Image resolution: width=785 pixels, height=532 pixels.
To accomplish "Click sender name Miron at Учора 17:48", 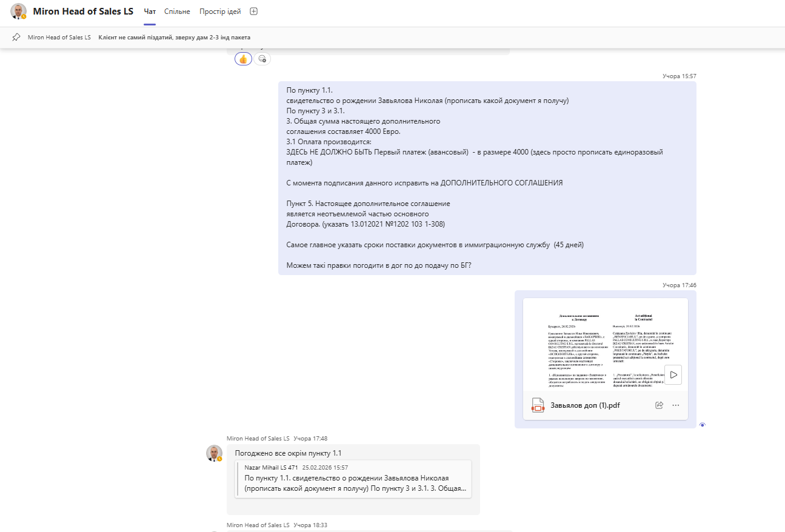I will 258,438.
